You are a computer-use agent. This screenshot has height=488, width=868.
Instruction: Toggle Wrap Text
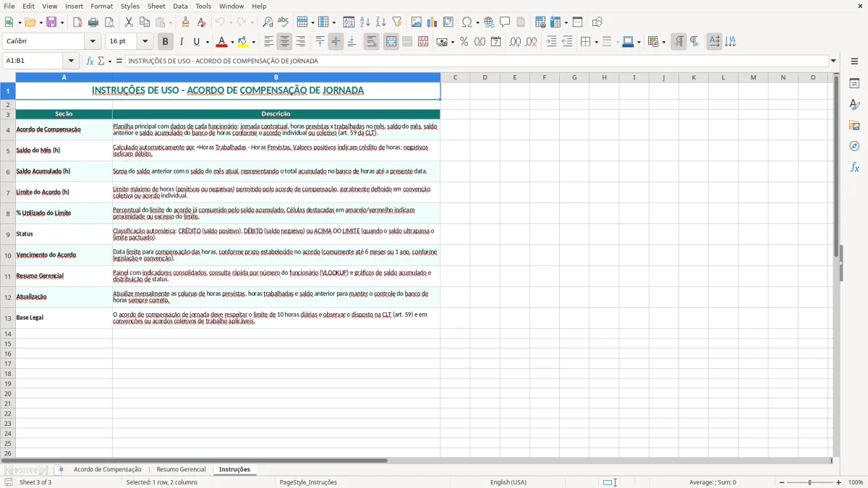click(372, 42)
